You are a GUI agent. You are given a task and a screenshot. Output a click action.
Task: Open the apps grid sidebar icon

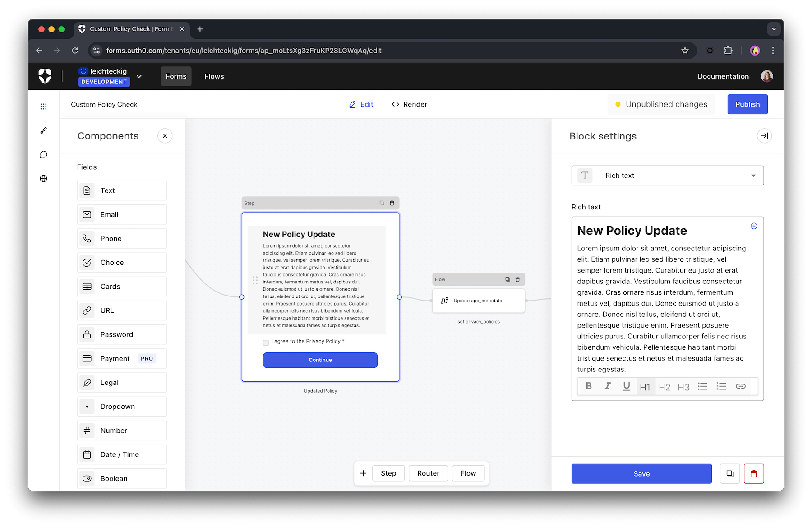pyautogui.click(x=43, y=107)
